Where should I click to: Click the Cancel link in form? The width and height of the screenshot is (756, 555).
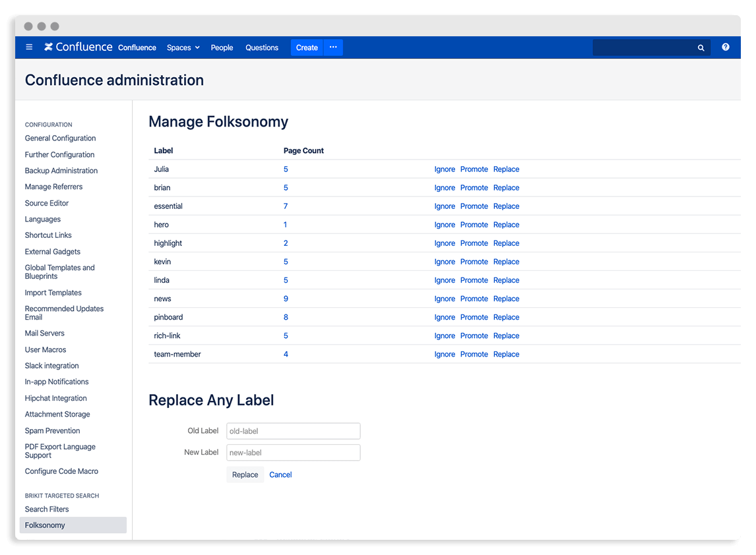(x=280, y=475)
